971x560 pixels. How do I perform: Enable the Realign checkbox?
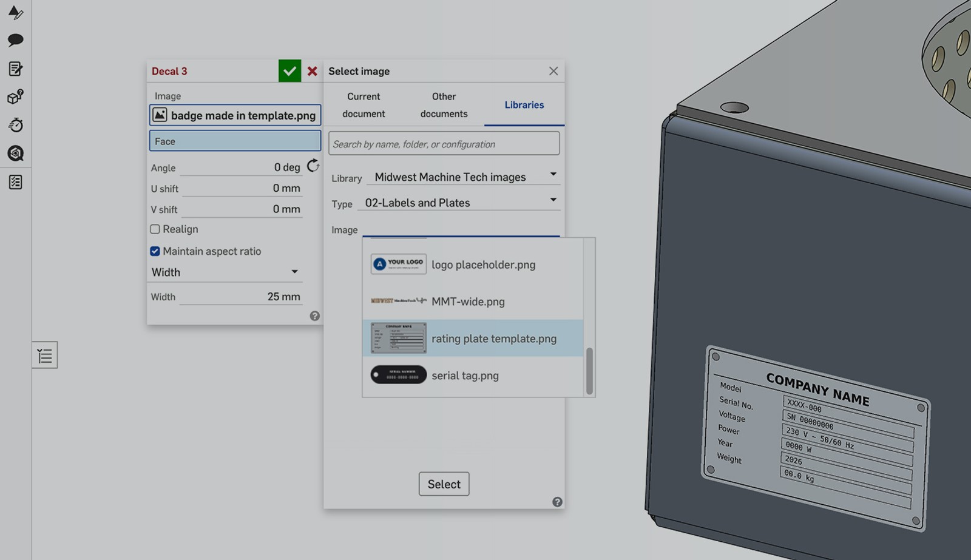155,229
